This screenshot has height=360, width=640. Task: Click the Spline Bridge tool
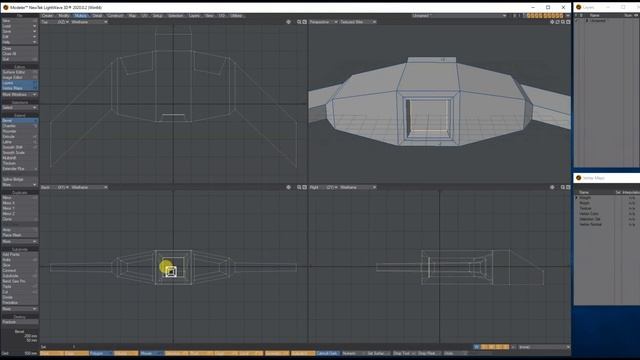click(x=19, y=179)
